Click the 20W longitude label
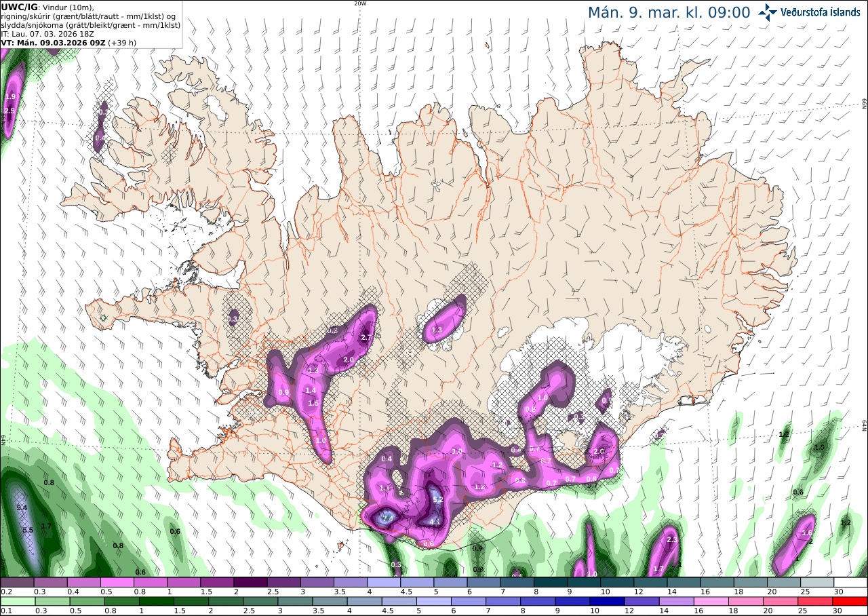 [x=360, y=3]
